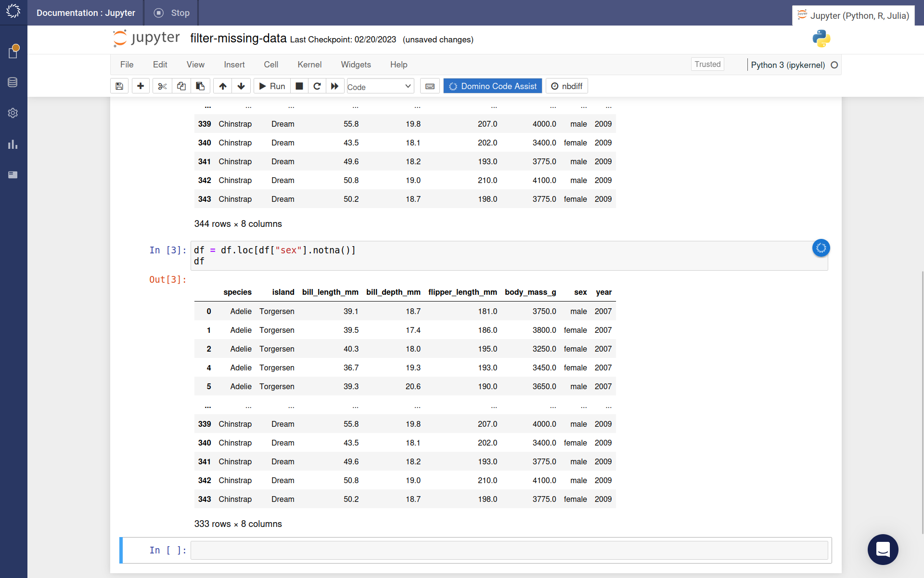Click the Python logo icon
The width and height of the screenshot is (924, 578).
click(821, 39)
